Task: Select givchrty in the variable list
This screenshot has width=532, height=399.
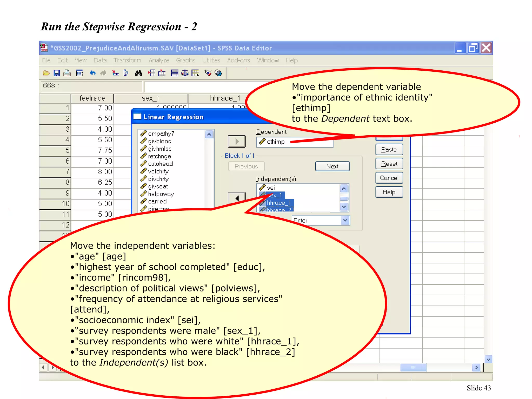Action: [x=154, y=179]
